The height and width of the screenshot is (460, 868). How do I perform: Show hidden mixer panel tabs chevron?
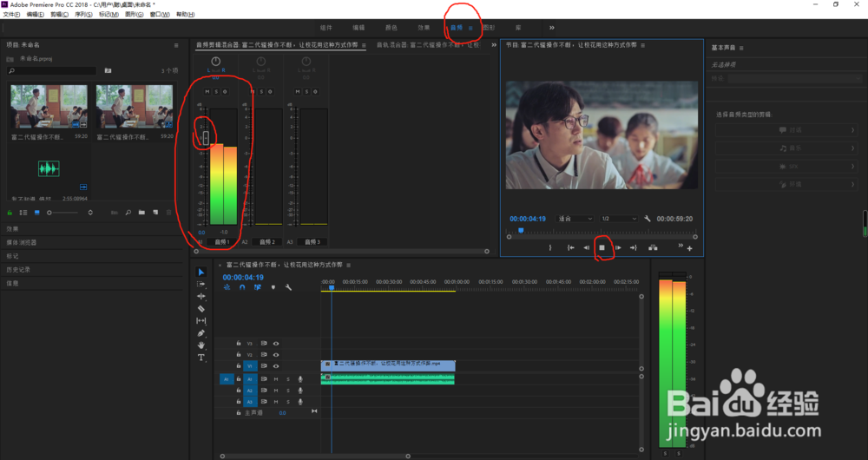tap(494, 45)
